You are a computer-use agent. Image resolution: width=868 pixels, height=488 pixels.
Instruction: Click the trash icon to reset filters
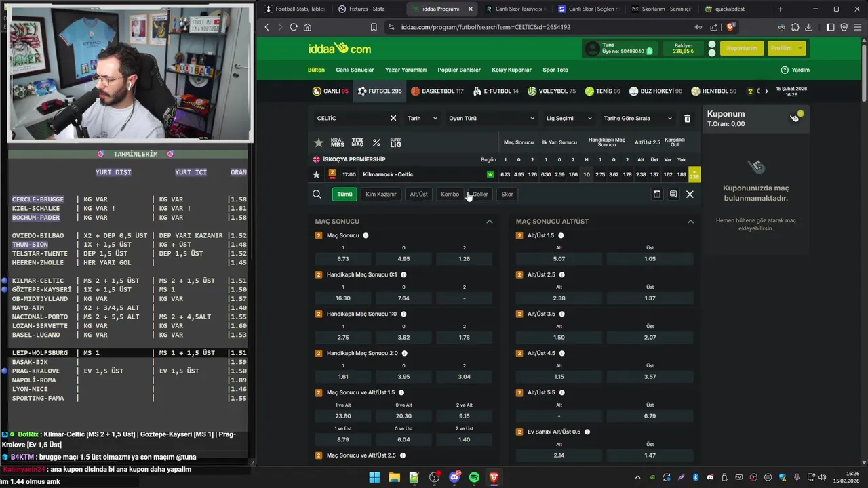point(687,118)
